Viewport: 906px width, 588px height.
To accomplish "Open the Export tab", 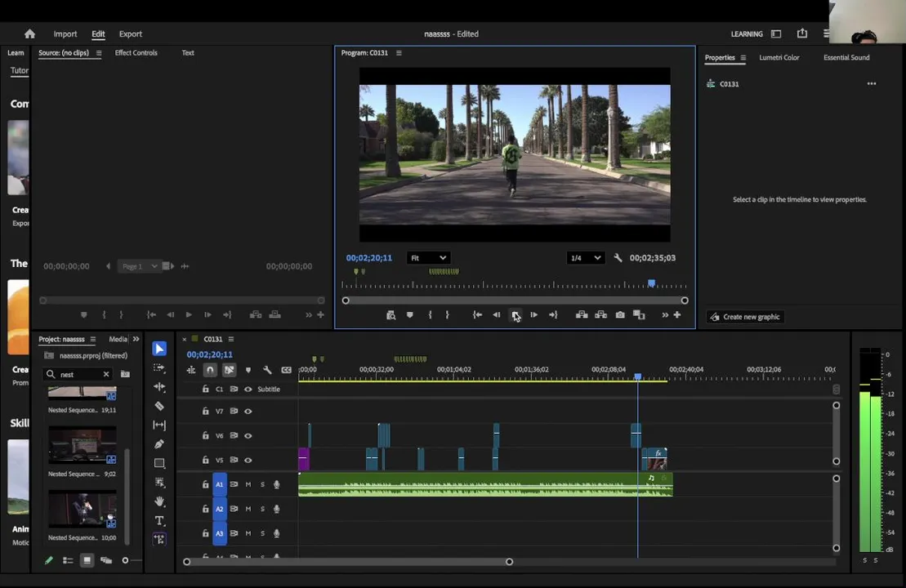I will [130, 34].
